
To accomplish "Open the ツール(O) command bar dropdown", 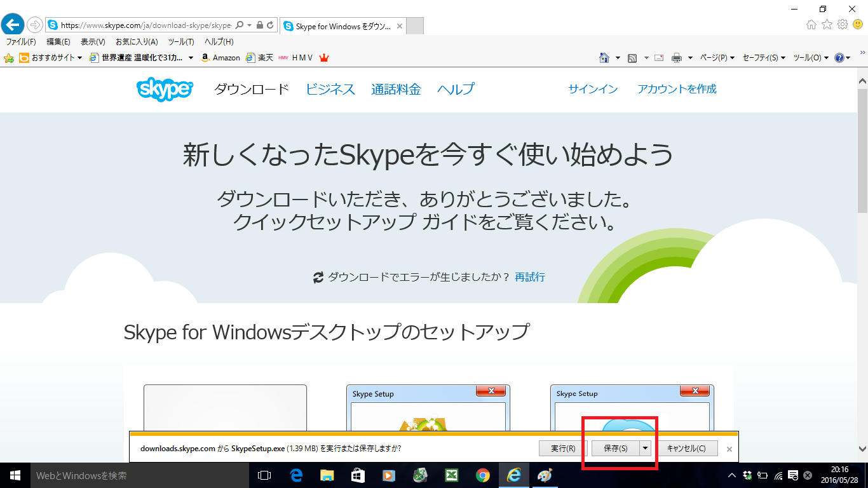I will [x=811, y=58].
